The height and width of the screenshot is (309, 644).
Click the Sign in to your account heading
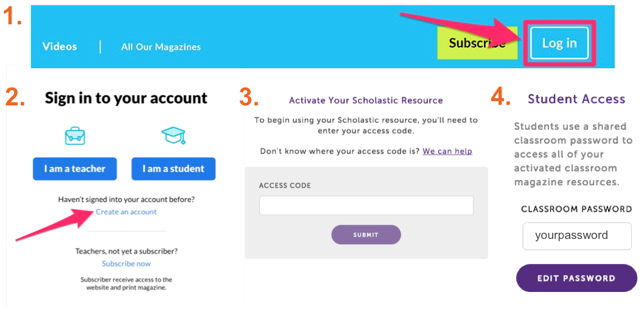coord(126,98)
